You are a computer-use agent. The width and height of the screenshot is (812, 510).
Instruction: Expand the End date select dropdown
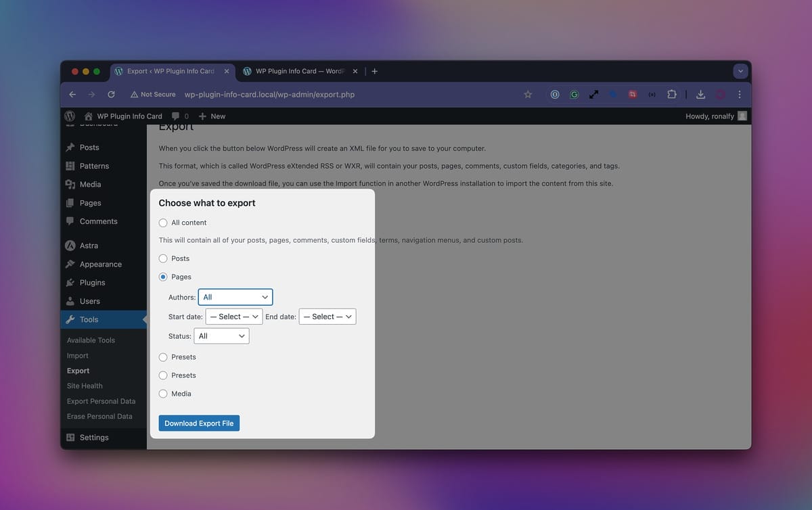coord(327,317)
